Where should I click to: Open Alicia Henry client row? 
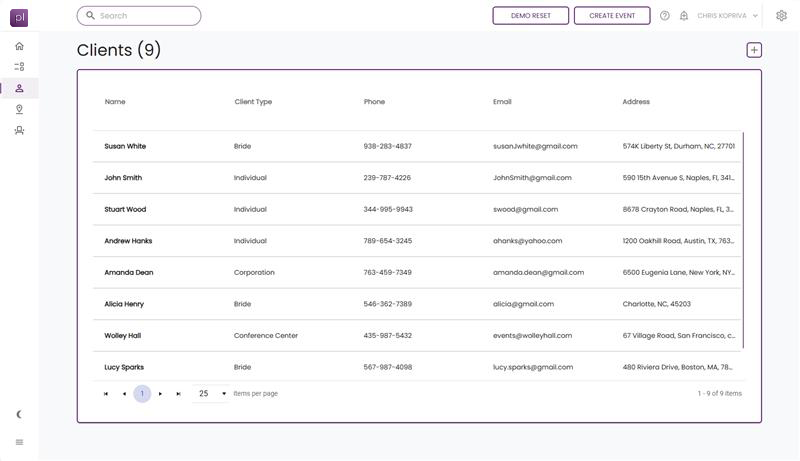click(x=417, y=304)
